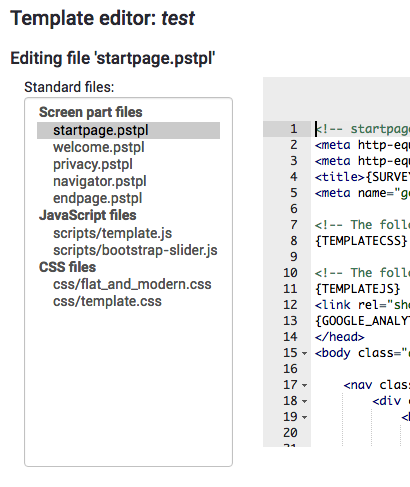Click line number 8 in gutter
The image size is (410, 487).
tap(293, 241)
